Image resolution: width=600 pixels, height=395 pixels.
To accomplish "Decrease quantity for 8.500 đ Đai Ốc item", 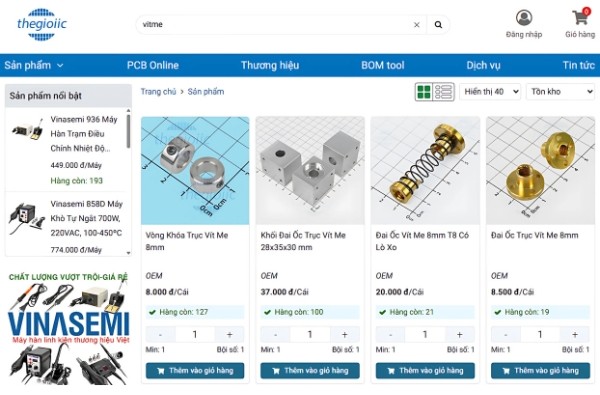I will click(x=506, y=335).
